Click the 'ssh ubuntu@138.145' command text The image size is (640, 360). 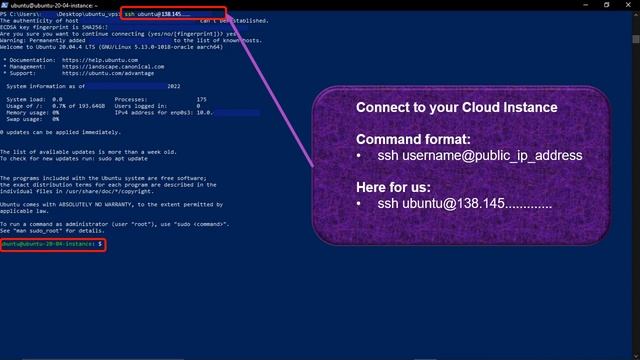[x=157, y=14]
